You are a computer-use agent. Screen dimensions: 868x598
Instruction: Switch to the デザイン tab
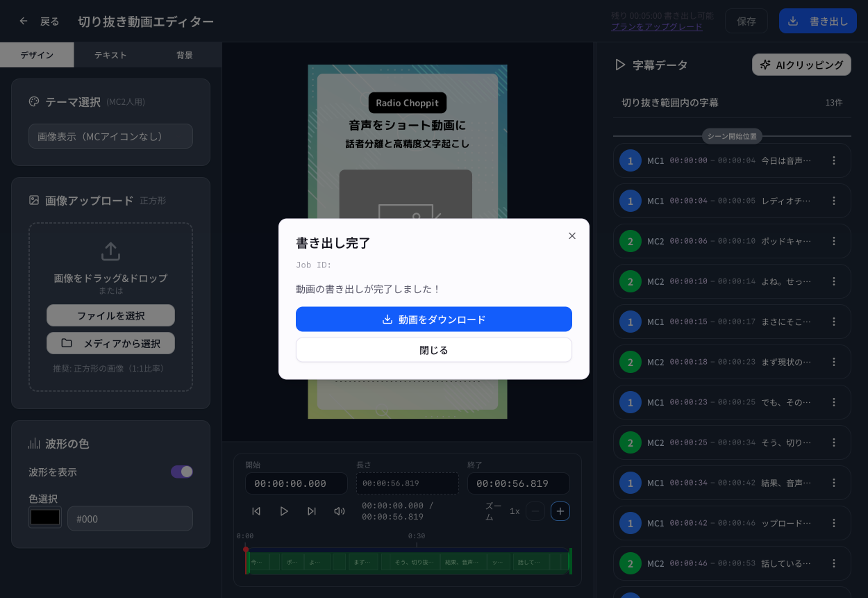(37, 55)
